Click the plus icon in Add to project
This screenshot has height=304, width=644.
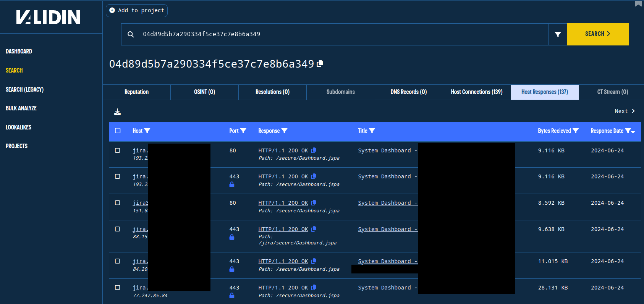(x=112, y=10)
